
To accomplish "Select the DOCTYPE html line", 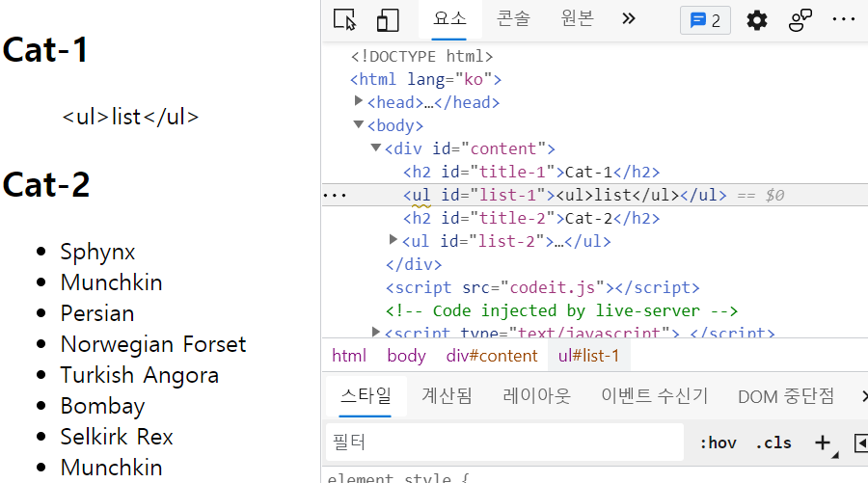I will (421, 57).
